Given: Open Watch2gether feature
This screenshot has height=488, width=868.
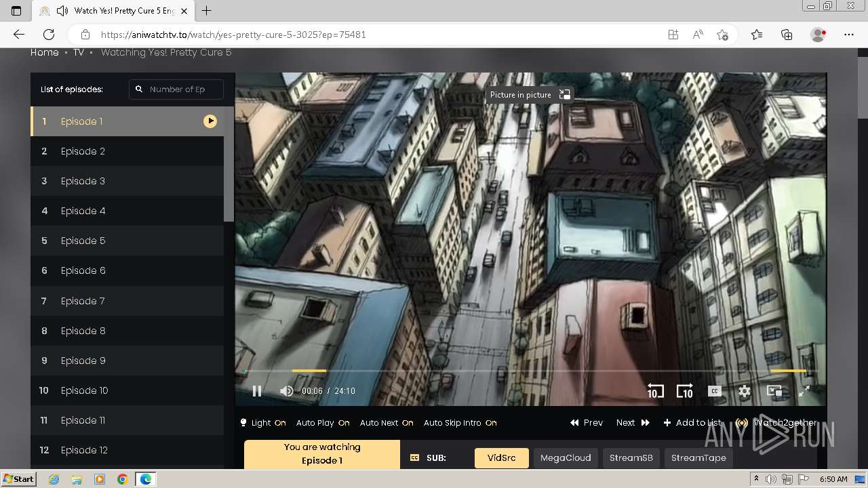Looking at the screenshot, I should click(776, 422).
